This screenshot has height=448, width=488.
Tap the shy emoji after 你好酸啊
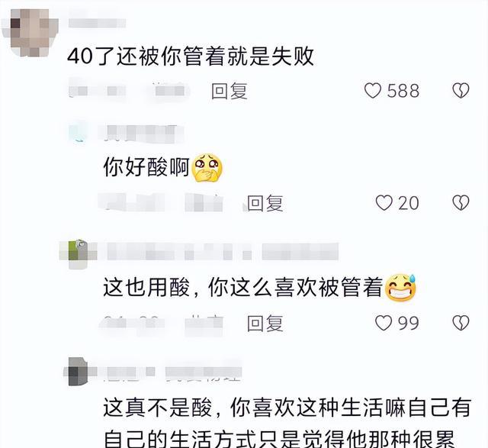click(x=207, y=168)
